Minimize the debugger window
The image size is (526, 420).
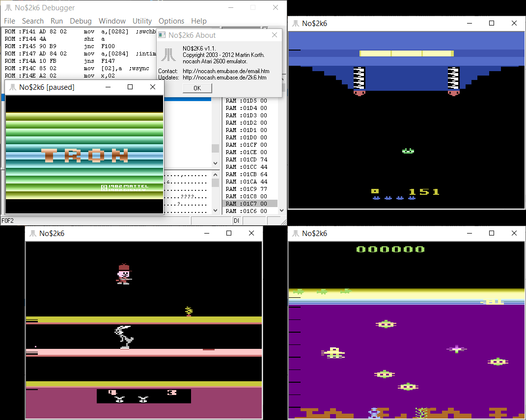231,7
